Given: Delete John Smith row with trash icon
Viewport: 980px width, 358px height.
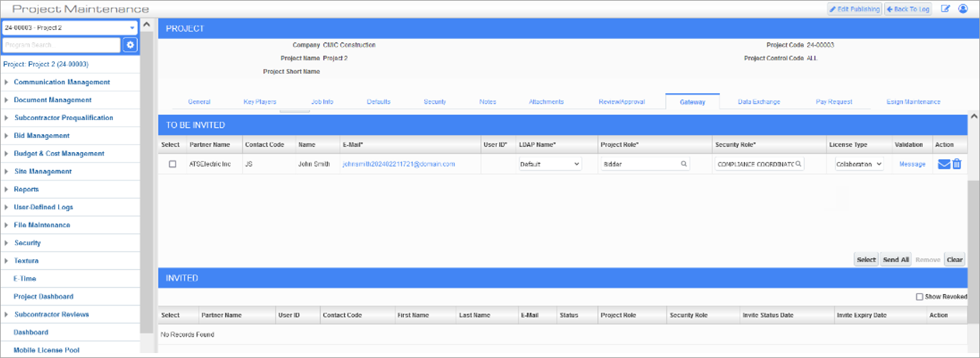Looking at the screenshot, I should tap(957, 164).
